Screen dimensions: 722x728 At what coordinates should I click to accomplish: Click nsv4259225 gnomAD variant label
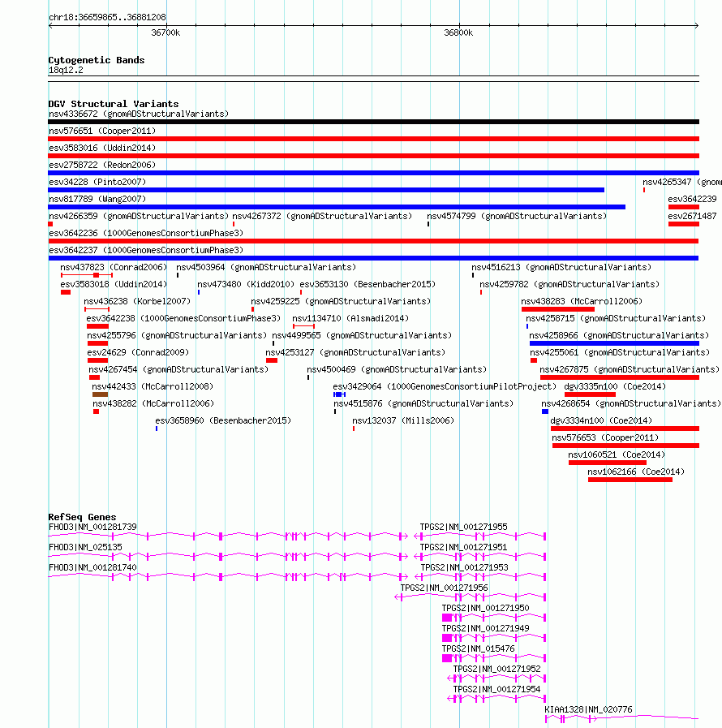point(341,301)
